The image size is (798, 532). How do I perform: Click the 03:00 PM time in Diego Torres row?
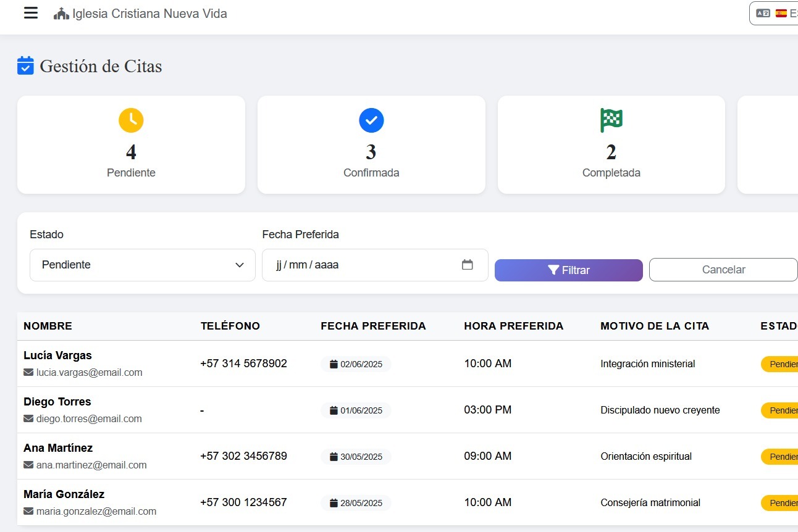pyautogui.click(x=488, y=410)
